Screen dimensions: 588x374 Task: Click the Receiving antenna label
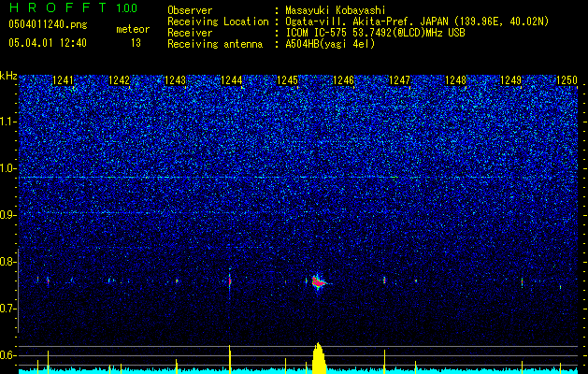(215, 44)
